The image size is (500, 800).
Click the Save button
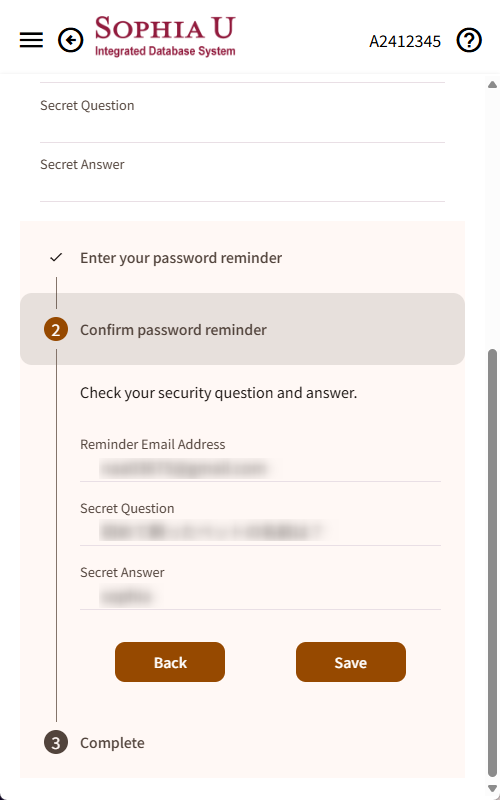(x=351, y=662)
